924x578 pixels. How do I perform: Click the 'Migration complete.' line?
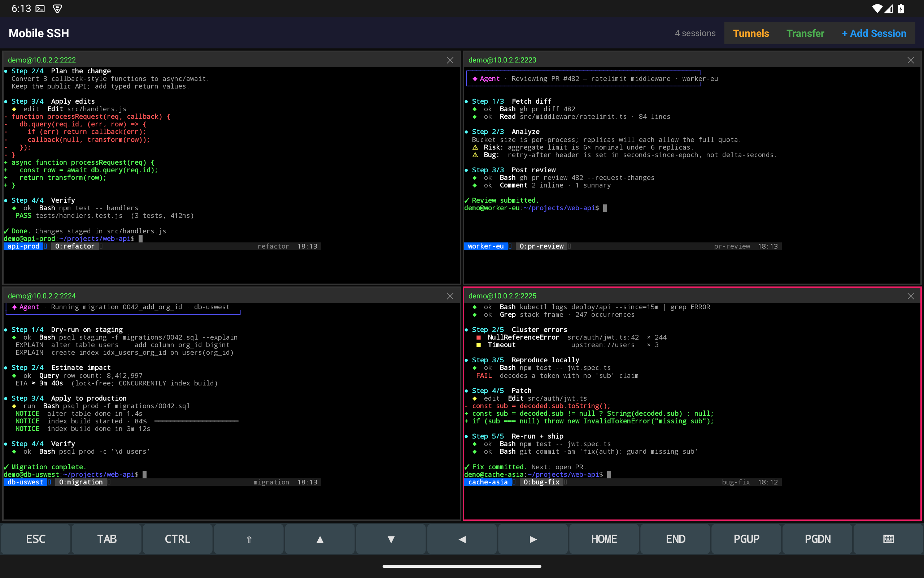pos(45,467)
